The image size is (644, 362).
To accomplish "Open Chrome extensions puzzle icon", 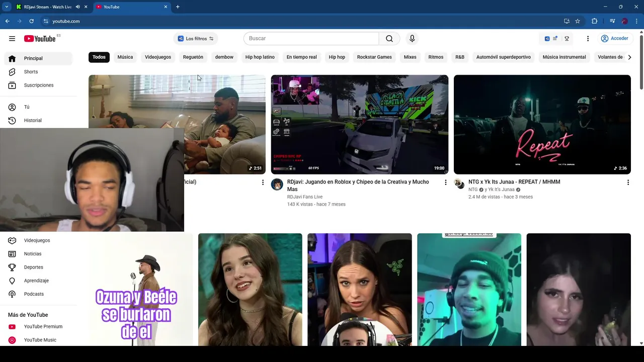I will coord(594,21).
